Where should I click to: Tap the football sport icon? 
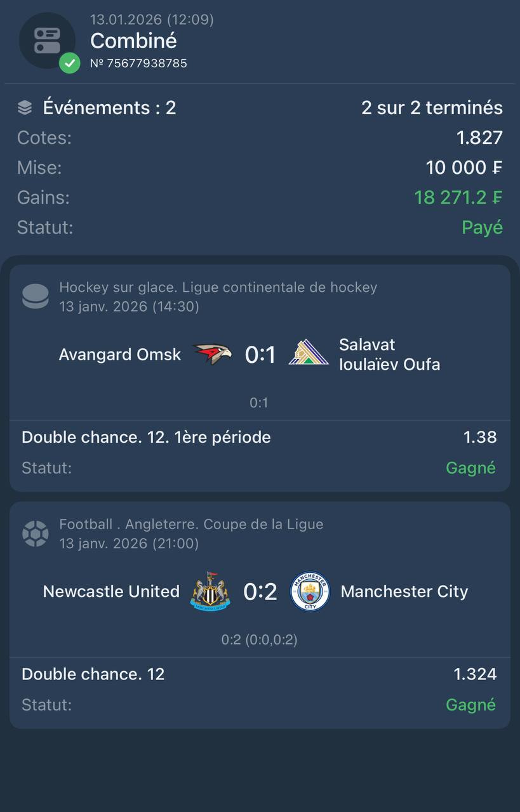coord(35,534)
